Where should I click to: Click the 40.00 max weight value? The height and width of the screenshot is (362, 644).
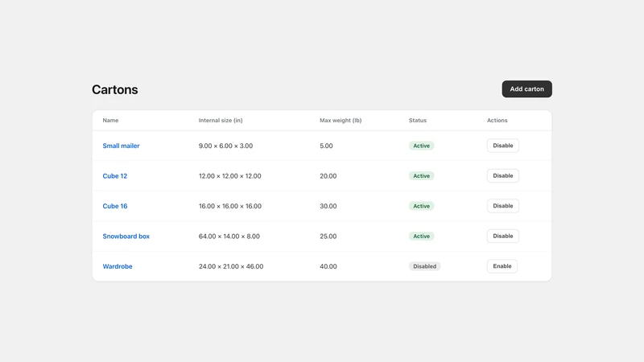[328, 266]
